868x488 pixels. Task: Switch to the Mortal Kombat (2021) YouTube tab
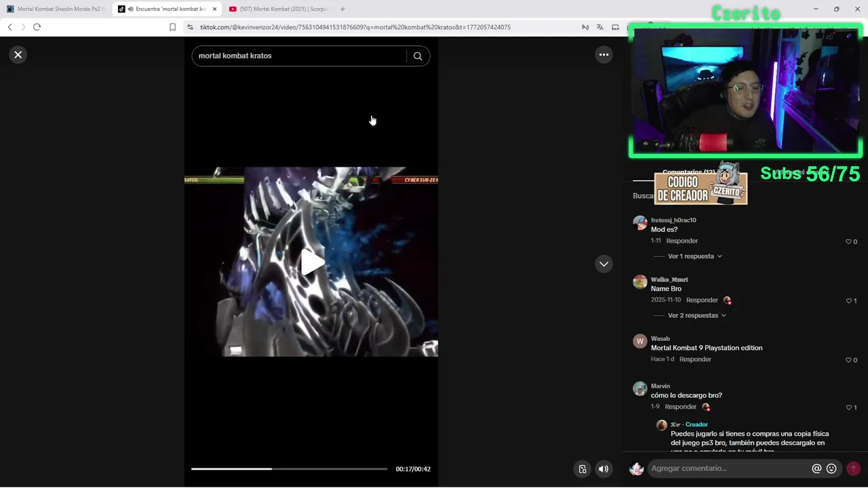[x=278, y=9]
